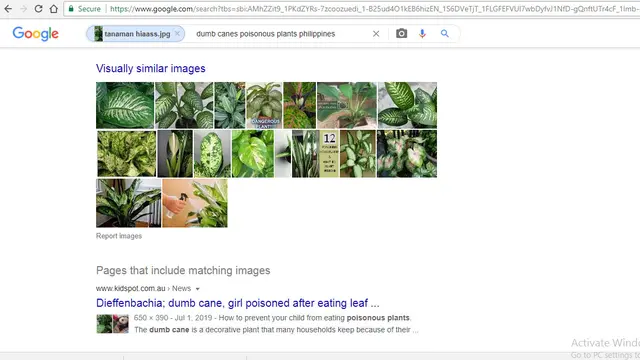Reload the current page

(x=38, y=9)
